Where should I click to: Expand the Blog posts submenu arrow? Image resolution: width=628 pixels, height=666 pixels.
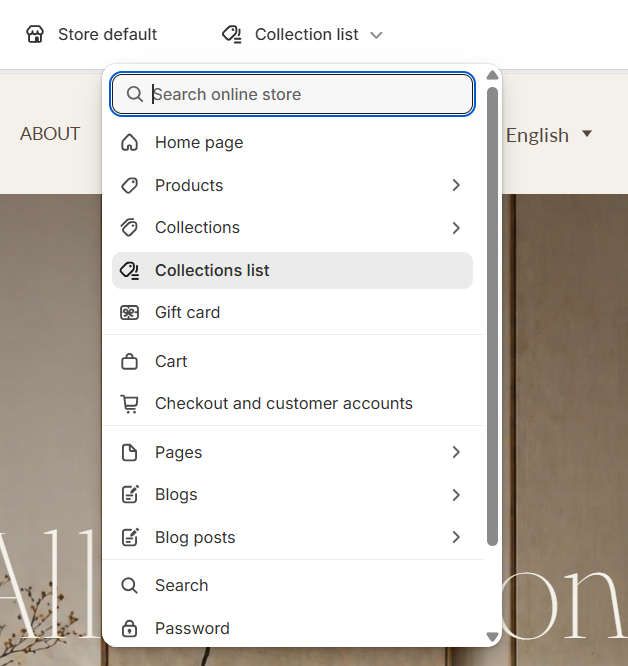(x=456, y=537)
